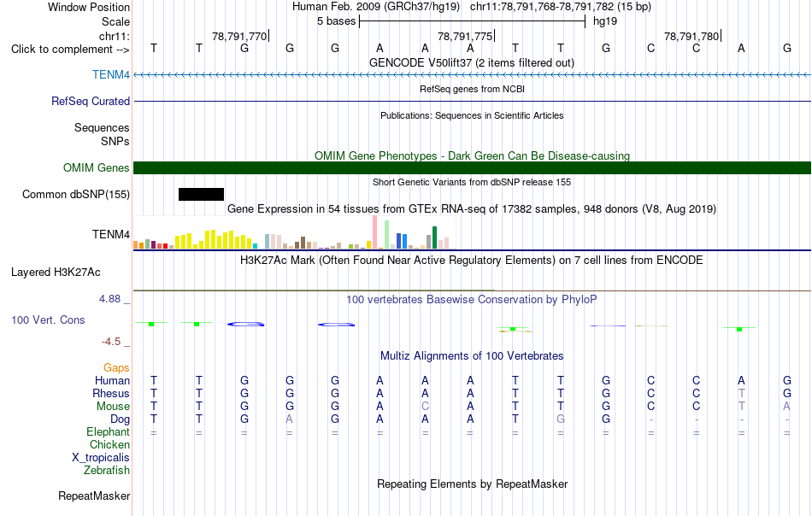Open the TENM4 GENCODE track label

[111, 74]
